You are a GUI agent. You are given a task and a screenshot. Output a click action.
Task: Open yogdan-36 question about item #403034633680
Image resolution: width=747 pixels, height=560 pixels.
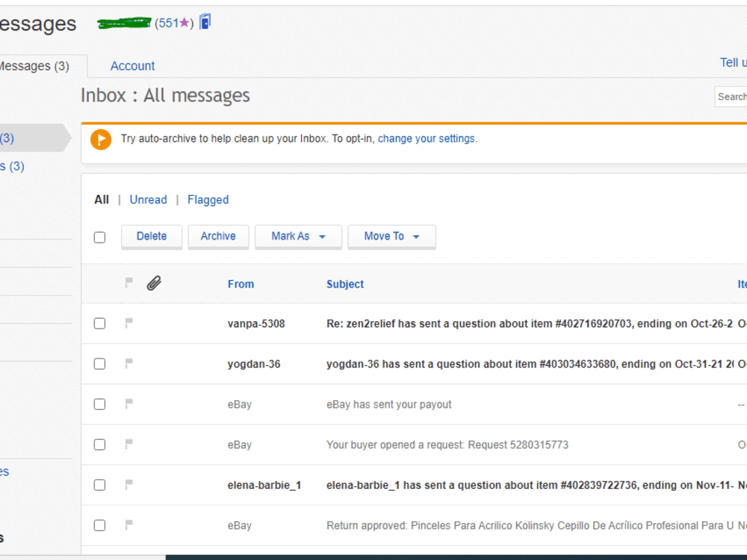coord(530,364)
